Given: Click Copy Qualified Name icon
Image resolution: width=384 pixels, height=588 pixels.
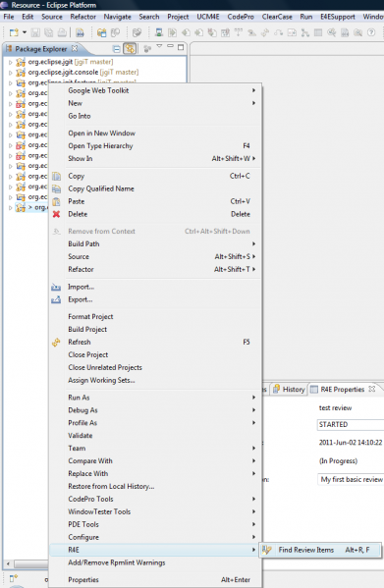Looking at the screenshot, I should coord(56,189).
